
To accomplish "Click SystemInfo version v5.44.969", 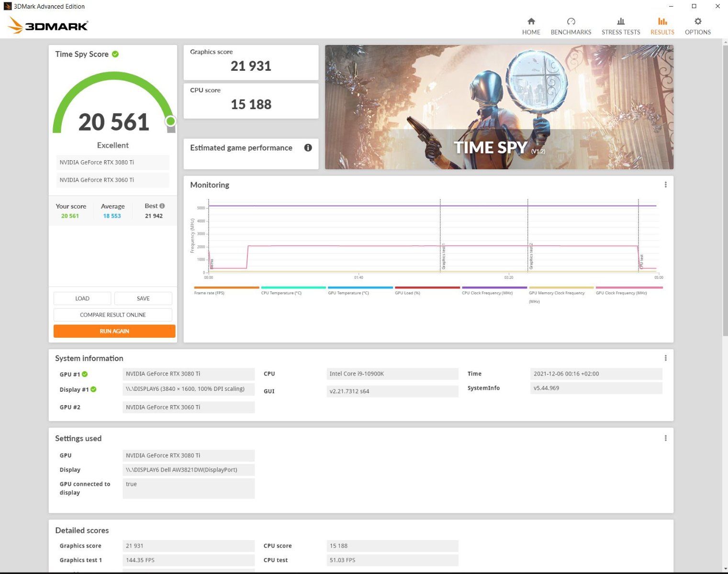I will tap(596, 388).
